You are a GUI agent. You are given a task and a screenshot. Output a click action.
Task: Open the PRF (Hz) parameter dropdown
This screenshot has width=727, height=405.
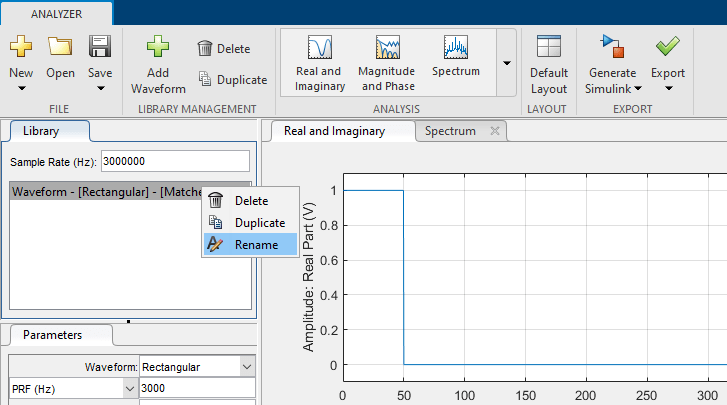coord(130,388)
